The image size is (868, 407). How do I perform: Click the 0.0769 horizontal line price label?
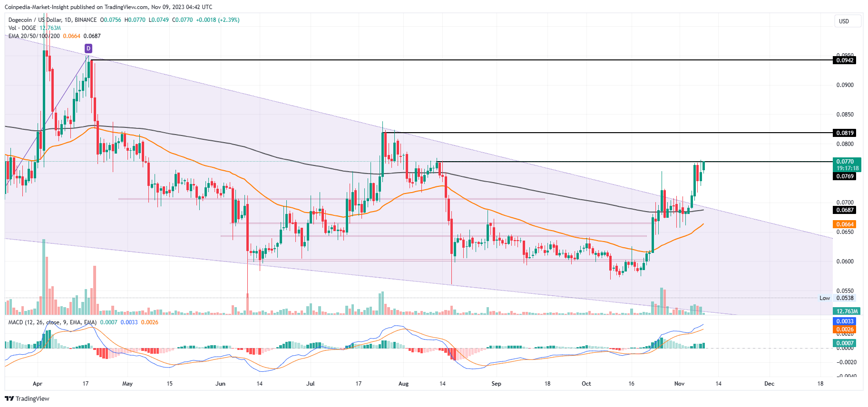[x=845, y=176]
